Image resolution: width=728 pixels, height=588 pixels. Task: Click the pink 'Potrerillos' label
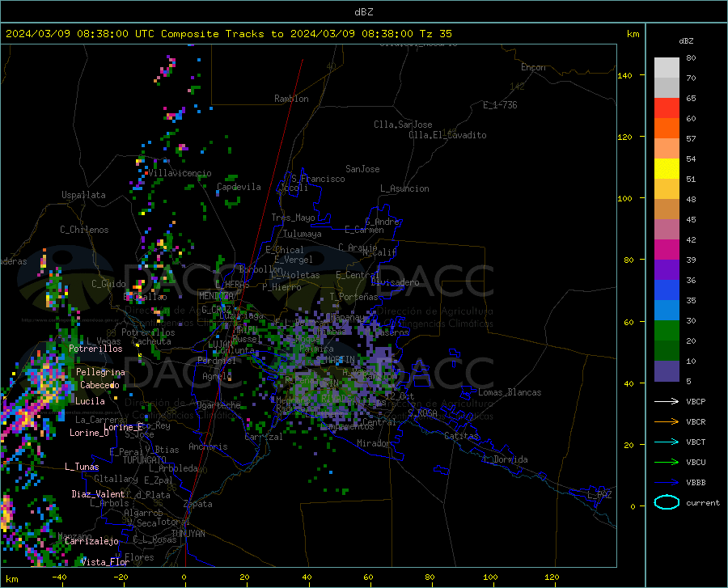click(x=95, y=349)
